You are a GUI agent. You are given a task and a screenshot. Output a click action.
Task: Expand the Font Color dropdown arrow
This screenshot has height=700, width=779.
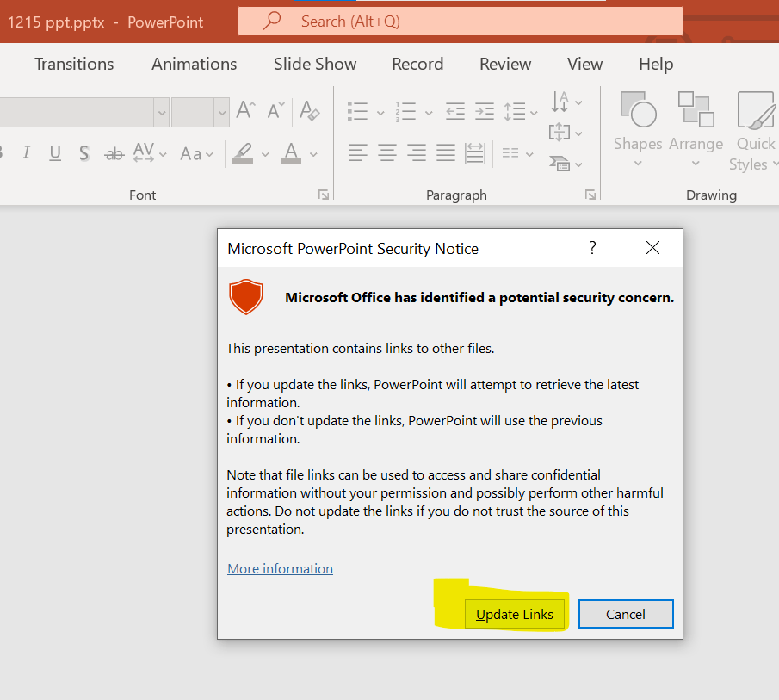313,154
